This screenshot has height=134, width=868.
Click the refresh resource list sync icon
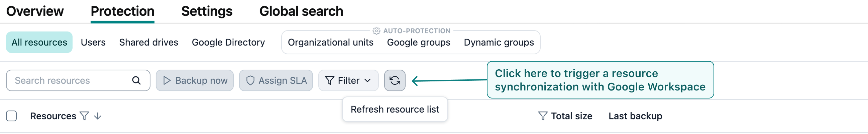(395, 80)
